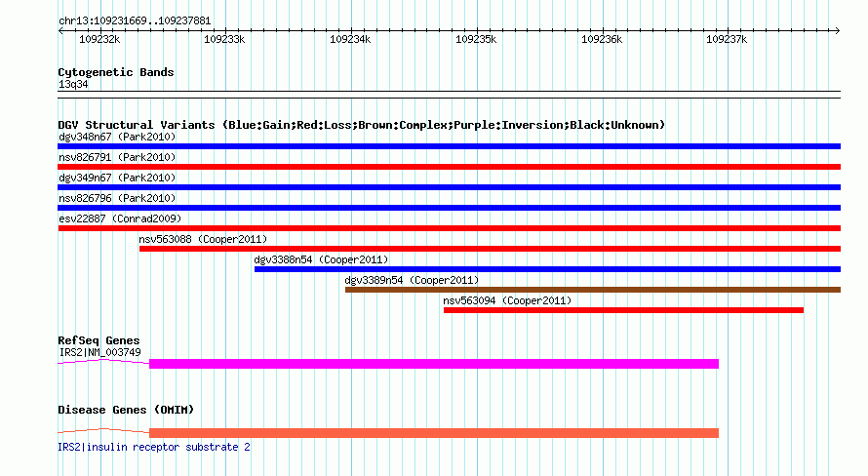868x476 pixels.
Task: Click the dgv3389n54 (Cooper2011) label
Action: click(x=412, y=280)
